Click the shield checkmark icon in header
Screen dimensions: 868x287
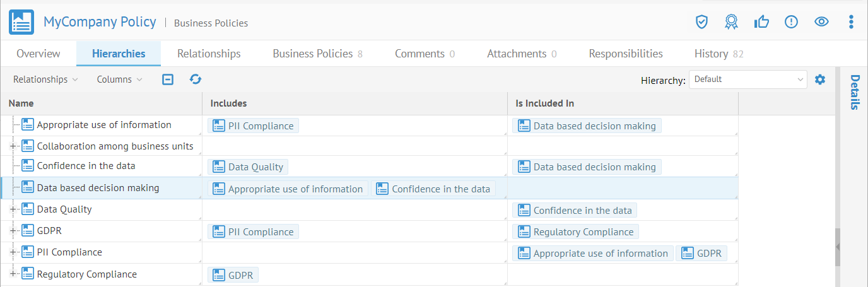[701, 22]
